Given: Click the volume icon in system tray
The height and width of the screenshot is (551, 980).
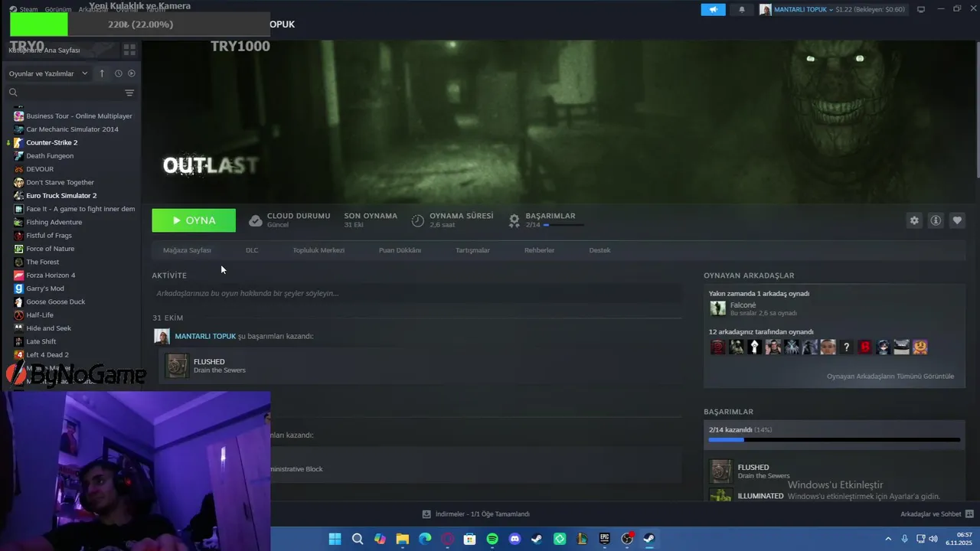Looking at the screenshot, I should (x=933, y=539).
